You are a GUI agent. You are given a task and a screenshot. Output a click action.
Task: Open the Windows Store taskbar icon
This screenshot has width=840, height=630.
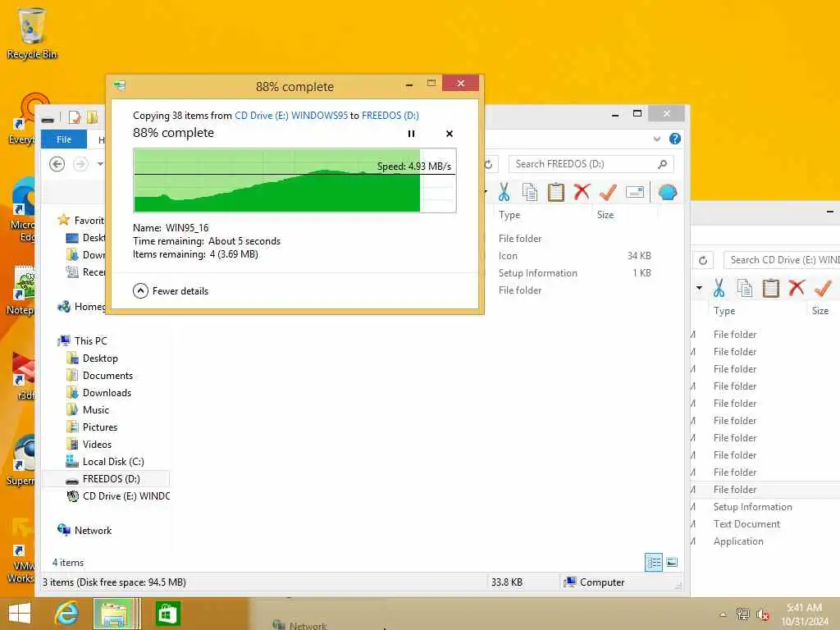[167, 614]
